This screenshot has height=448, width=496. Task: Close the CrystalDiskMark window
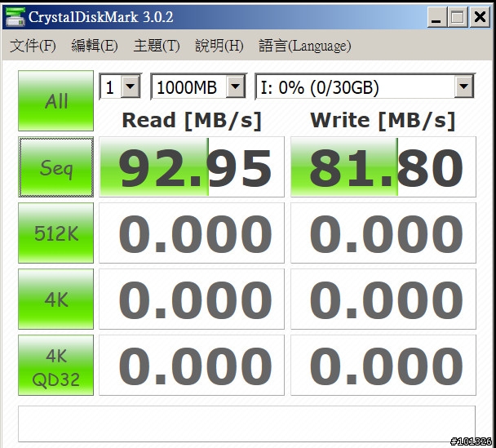[x=480, y=17]
